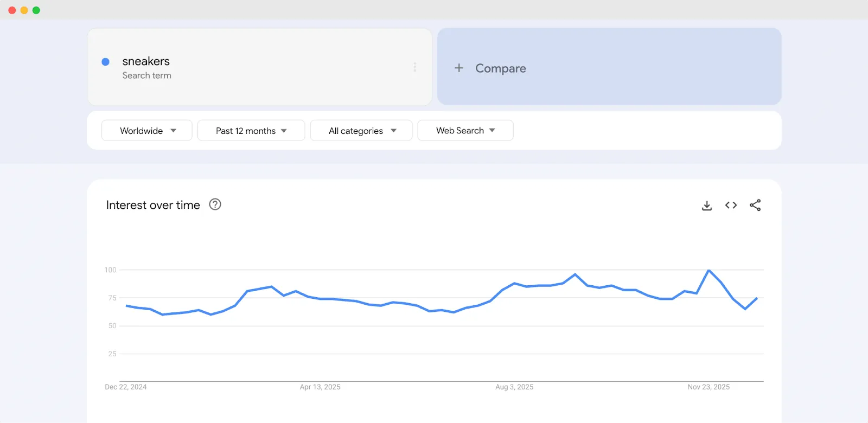Close the window with the red button
The width and height of the screenshot is (868, 423).
tap(12, 10)
